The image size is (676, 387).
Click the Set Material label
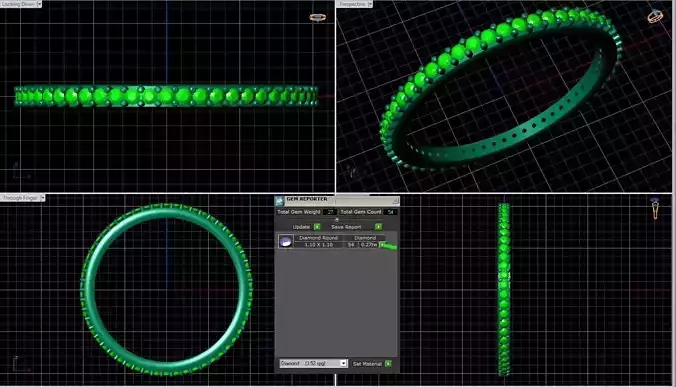point(367,364)
